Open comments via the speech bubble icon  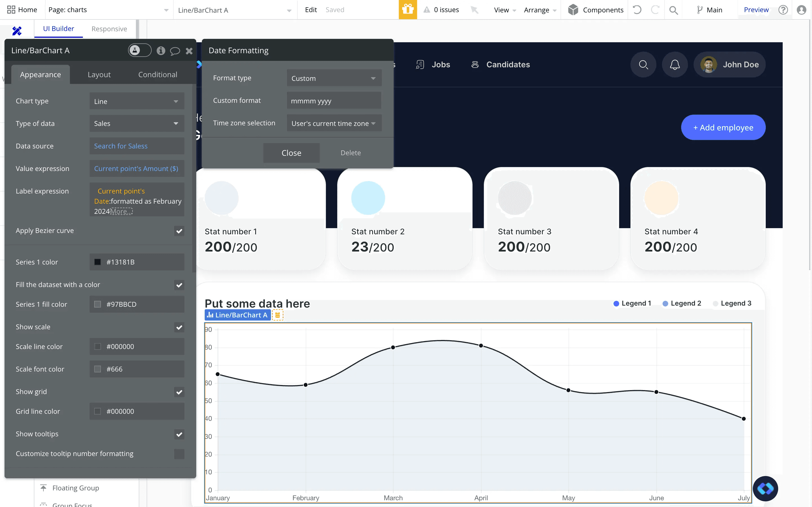pos(175,51)
